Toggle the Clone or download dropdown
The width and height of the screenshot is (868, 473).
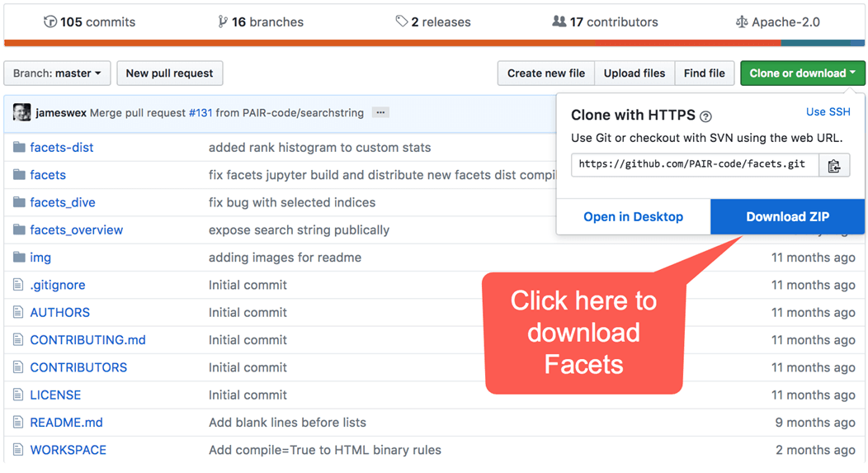[802, 73]
